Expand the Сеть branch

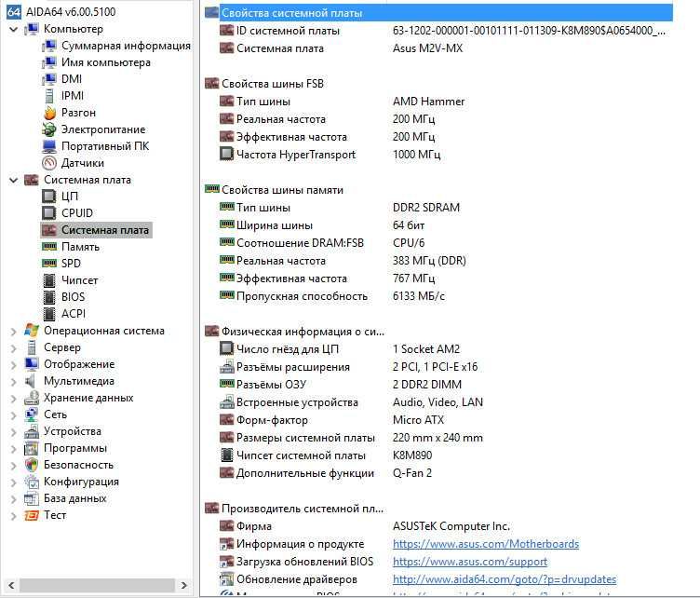pyautogui.click(x=14, y=415)
